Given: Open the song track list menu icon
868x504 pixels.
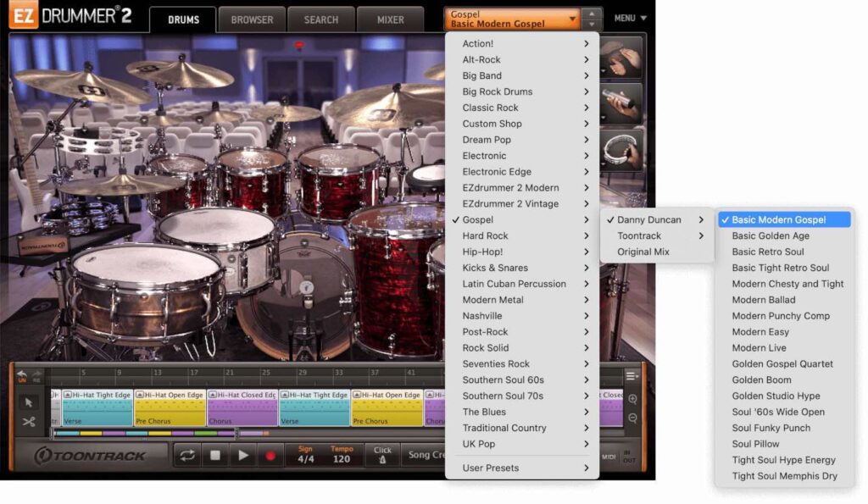Looking at the screenshot, I should tap(632, 377).
